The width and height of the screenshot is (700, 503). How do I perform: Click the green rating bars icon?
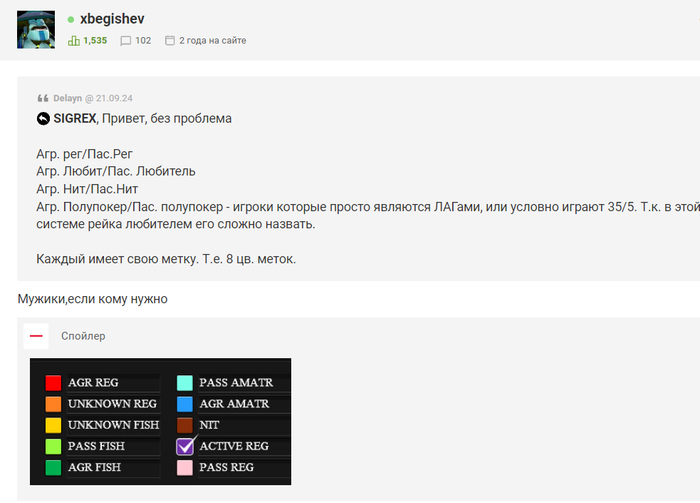click(x=74, y=41)
